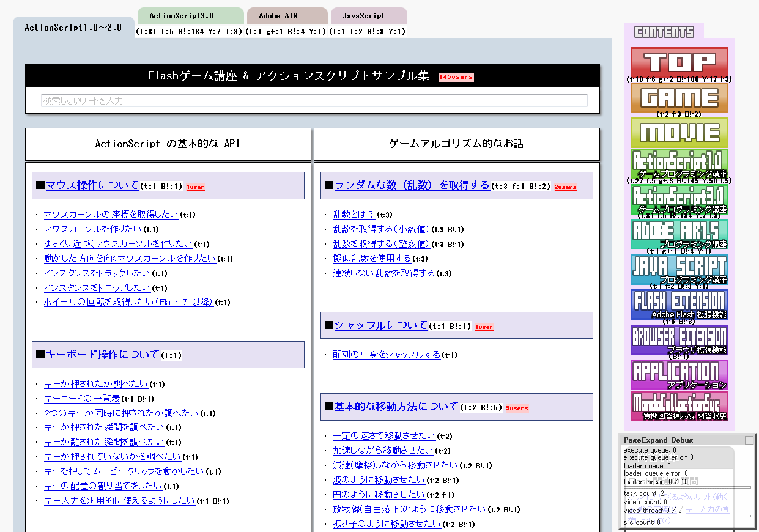This screenshot has height=532, width=759.
Task: Select the ActionScript3.0 programming course banner
Action: tap(679, 199)
